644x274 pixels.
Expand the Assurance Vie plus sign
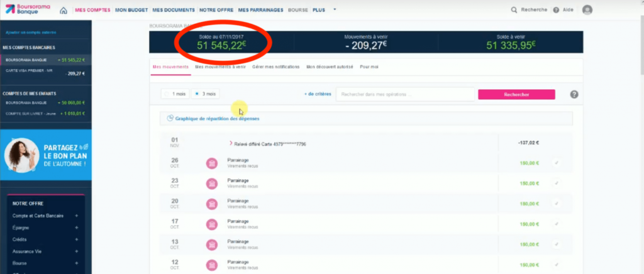(76, 251)
